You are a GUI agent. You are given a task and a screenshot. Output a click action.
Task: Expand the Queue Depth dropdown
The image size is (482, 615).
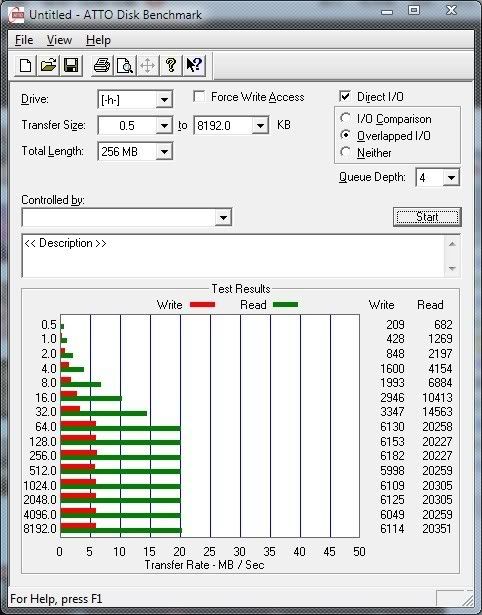point(451,178)
